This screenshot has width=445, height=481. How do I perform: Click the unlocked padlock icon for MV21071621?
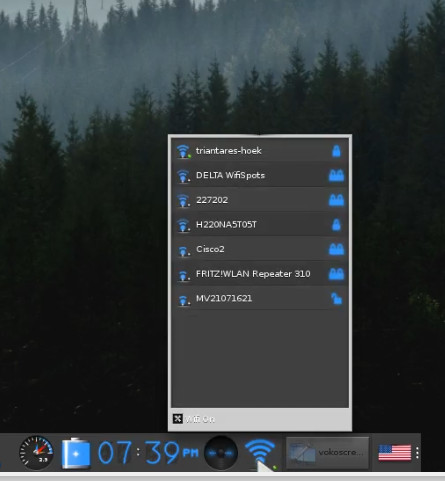pos(336,299)
